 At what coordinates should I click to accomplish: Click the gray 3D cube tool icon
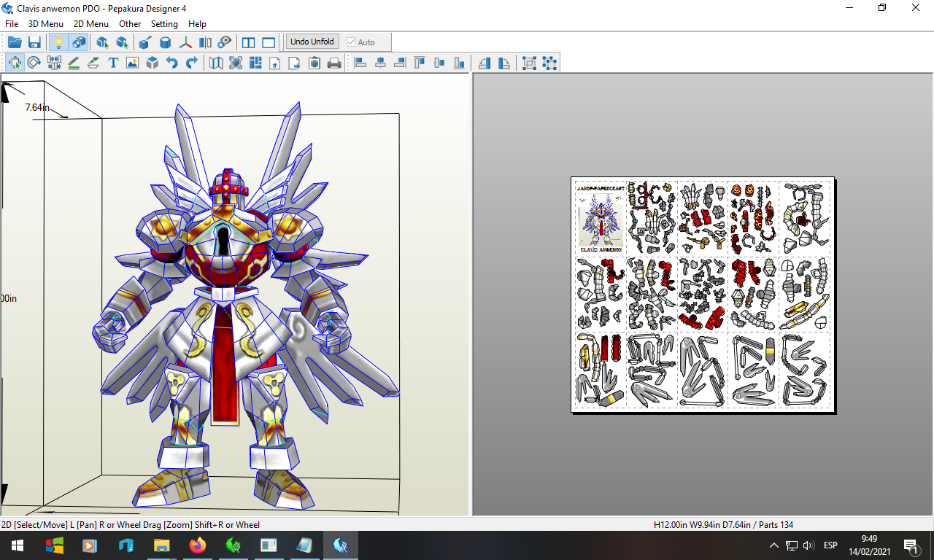[152, 63]
